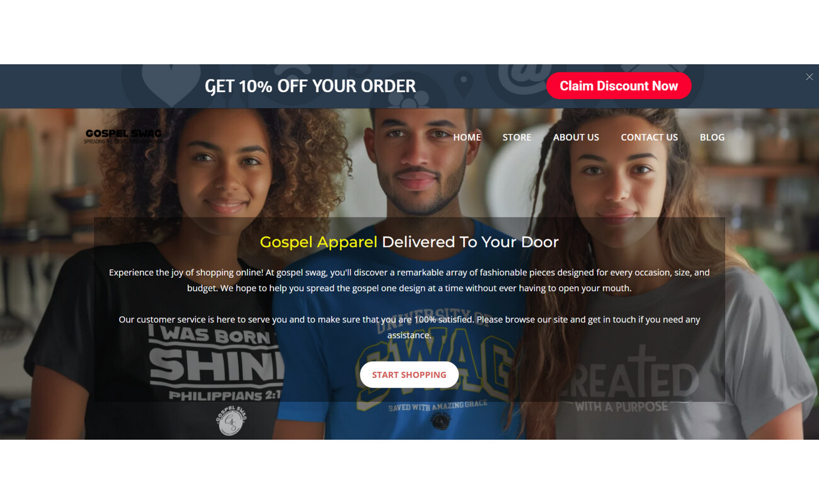Viewport: 819px width, 504px height.
Task: Open the Gospel Swag logo in the header
Action: (x=123, y=136)
